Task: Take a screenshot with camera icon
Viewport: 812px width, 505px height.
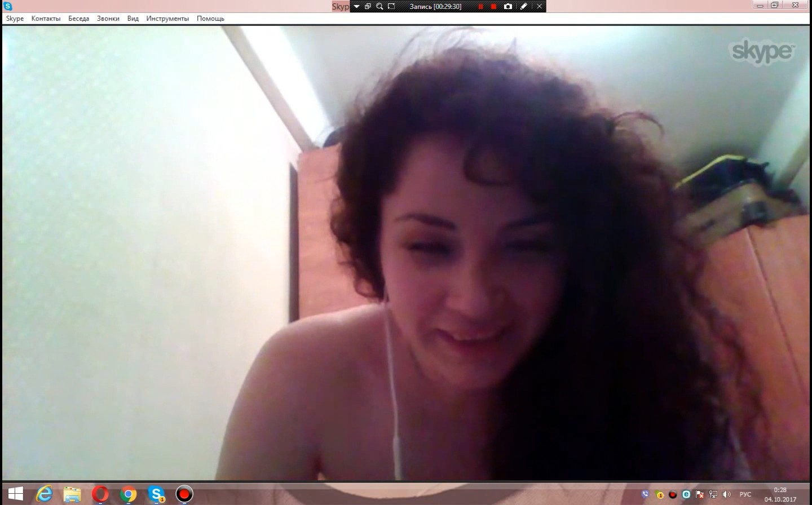Action: point(508,7)
